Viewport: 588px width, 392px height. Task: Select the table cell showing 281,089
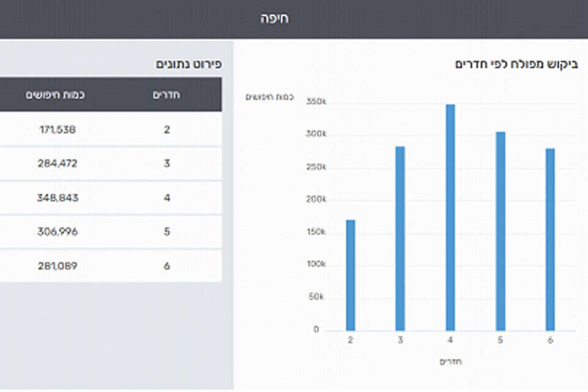pos(55,266)
